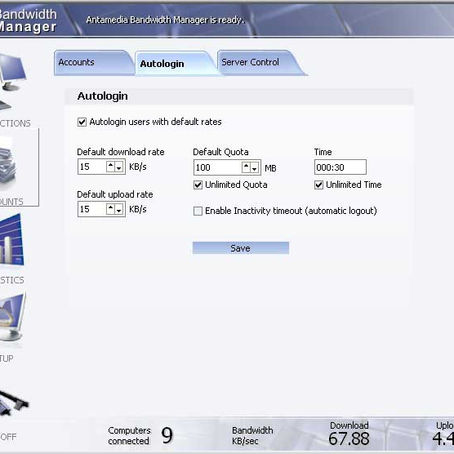Select the Autologin tab
The height and width of the screenshot is (454, 454).
[x=176, y=63]
